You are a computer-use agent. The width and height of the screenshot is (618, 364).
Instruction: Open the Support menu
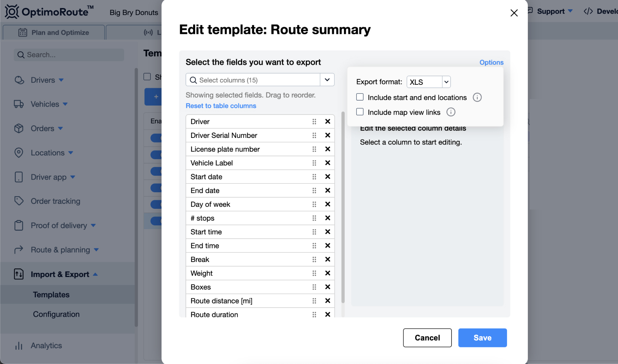coord(551,11)
